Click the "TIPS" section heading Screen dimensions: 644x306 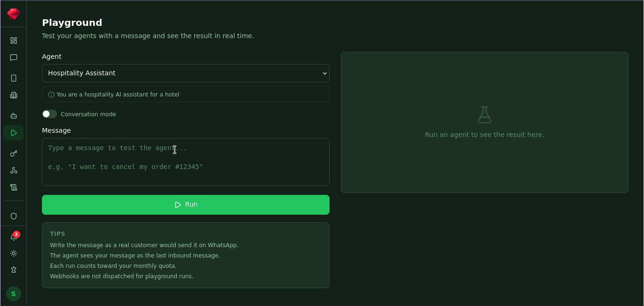(58, 234)
